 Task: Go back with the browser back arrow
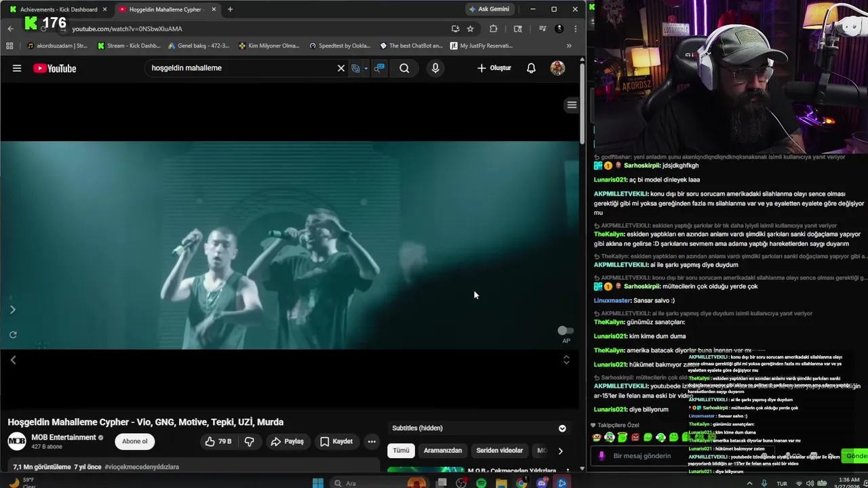[x=10, y=28]
